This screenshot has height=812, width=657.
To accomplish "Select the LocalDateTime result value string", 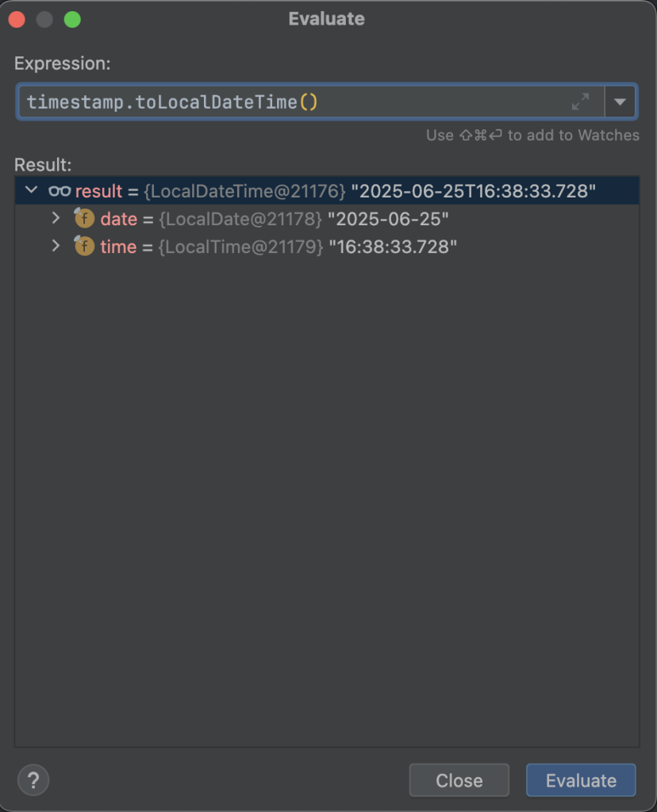I will [473, 191].
